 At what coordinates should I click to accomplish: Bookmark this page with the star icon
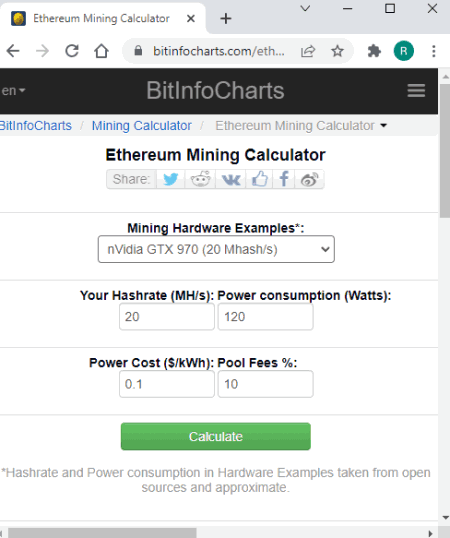338,51
